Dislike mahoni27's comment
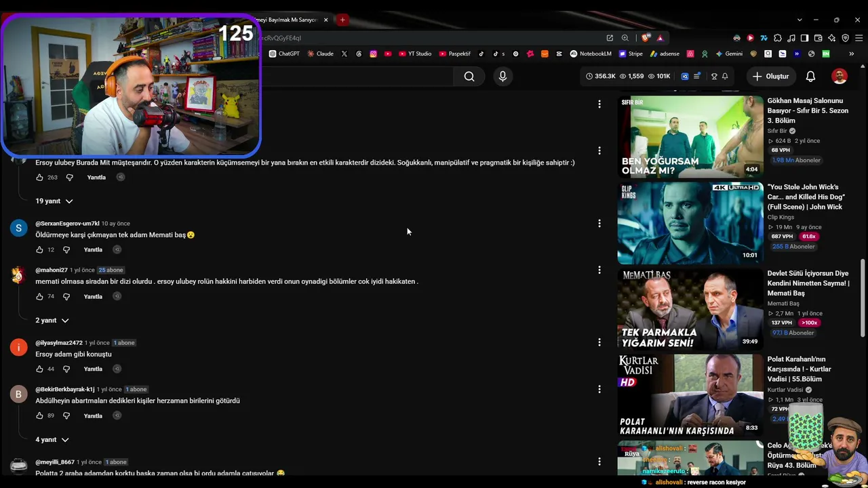 66,297
